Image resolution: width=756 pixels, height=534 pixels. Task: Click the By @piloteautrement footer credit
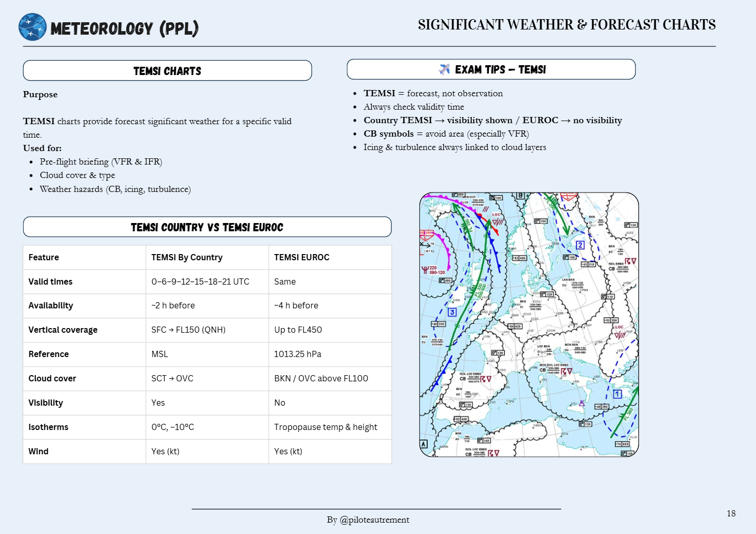click(x=368, y=520)
